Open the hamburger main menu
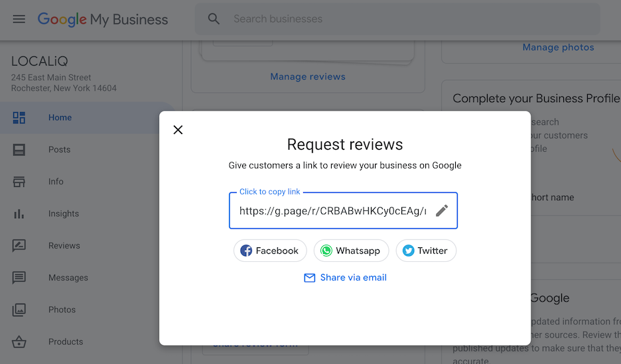Image resolution: width=621 pixels, height=364 pixels. 19,19
